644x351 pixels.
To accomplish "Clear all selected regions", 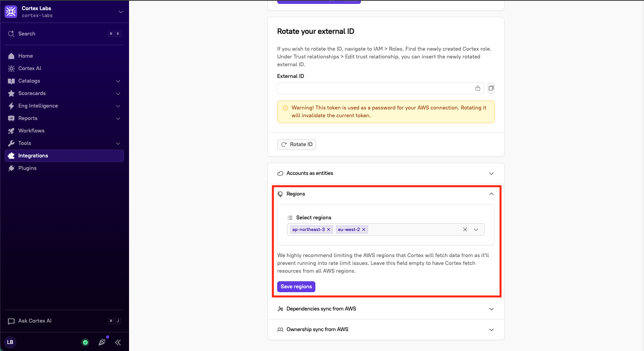I will click(x=465, y=229).
